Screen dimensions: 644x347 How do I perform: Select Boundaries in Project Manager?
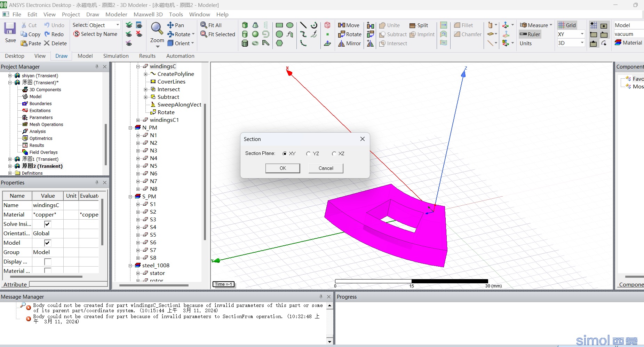click(x=40, y=103)
